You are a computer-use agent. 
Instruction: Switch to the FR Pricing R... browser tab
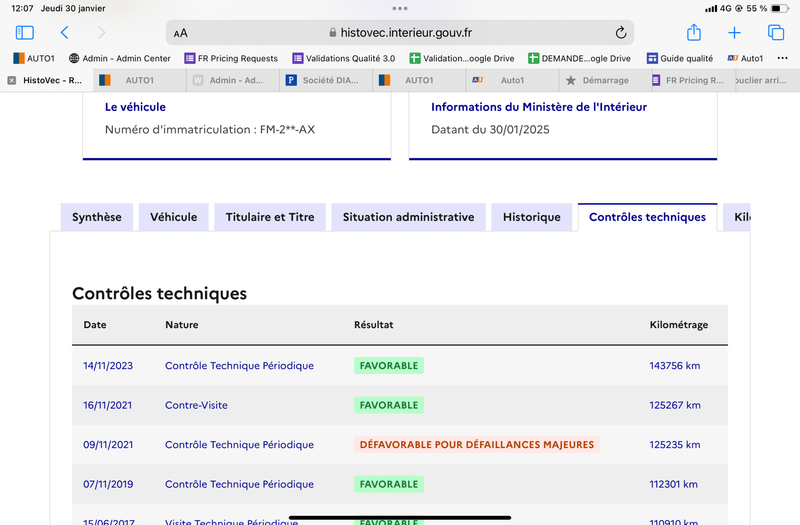694,80
